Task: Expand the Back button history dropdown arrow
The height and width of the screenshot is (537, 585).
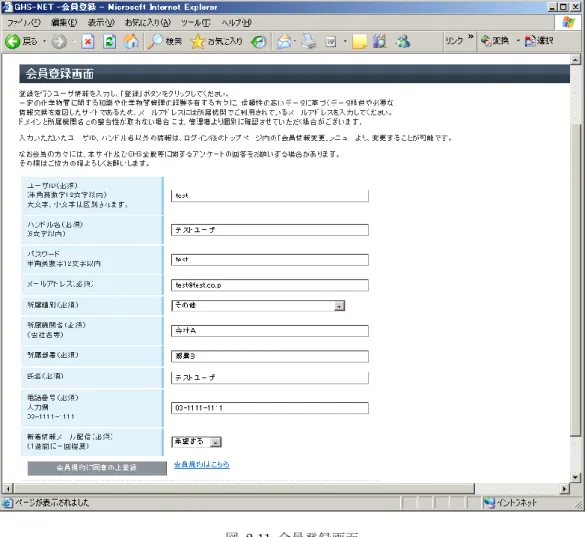Action: pos(44,41)
